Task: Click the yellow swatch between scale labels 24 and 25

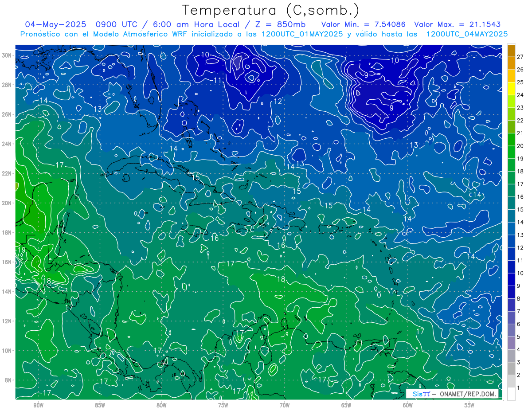Action: pos(511,88)
